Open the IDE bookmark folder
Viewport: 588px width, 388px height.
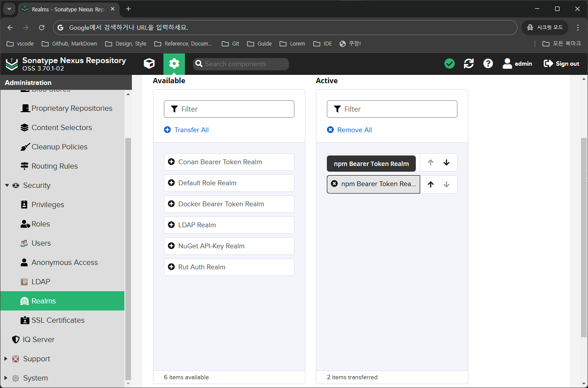322,44
